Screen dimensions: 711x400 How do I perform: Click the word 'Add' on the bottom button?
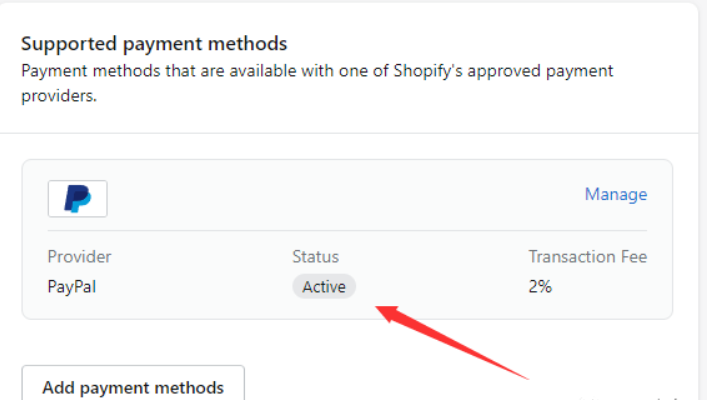click(57, 387)
